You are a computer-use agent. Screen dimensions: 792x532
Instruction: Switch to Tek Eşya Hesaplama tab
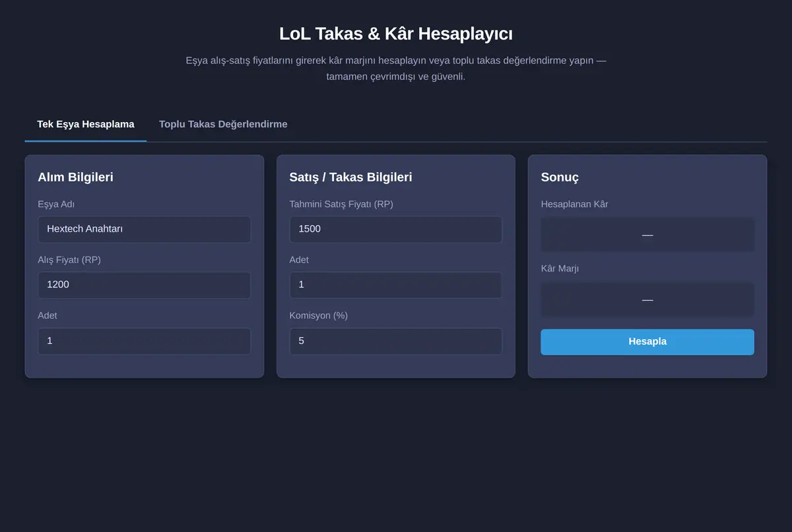click(x=86, y=124)
